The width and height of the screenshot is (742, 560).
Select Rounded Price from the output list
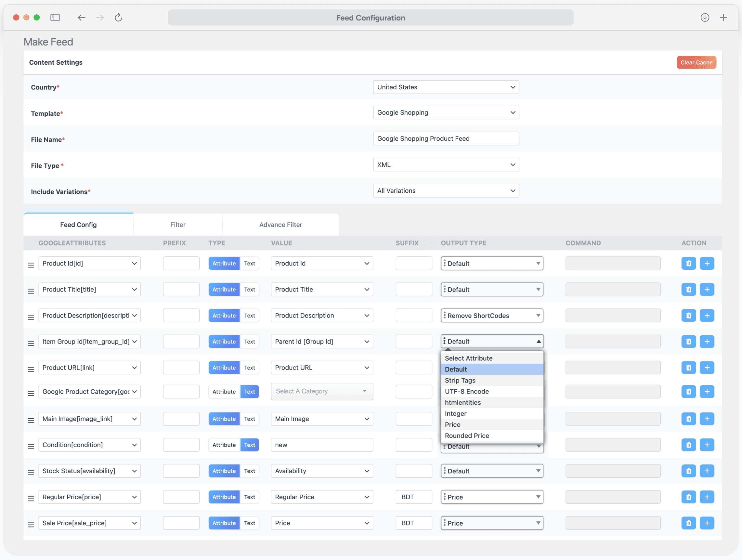pos(467,436)
